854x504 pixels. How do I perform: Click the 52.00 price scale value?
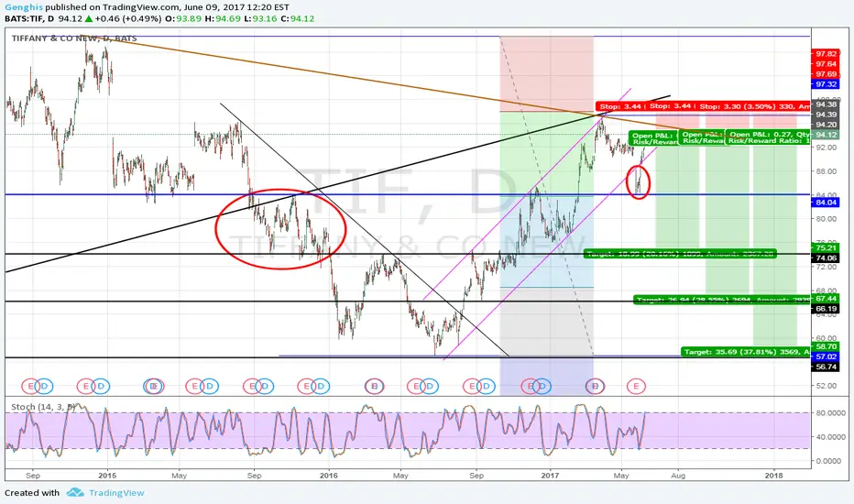[826, 386]
